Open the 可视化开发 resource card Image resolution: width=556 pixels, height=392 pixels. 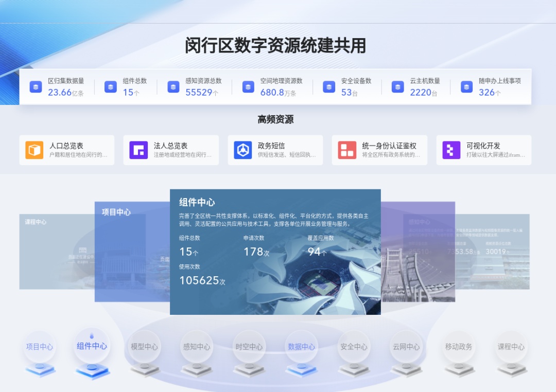pos(483,150)
